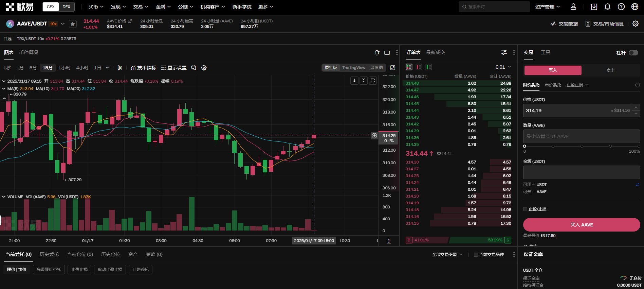Open chart settings gear icon

tap(204, 68)
